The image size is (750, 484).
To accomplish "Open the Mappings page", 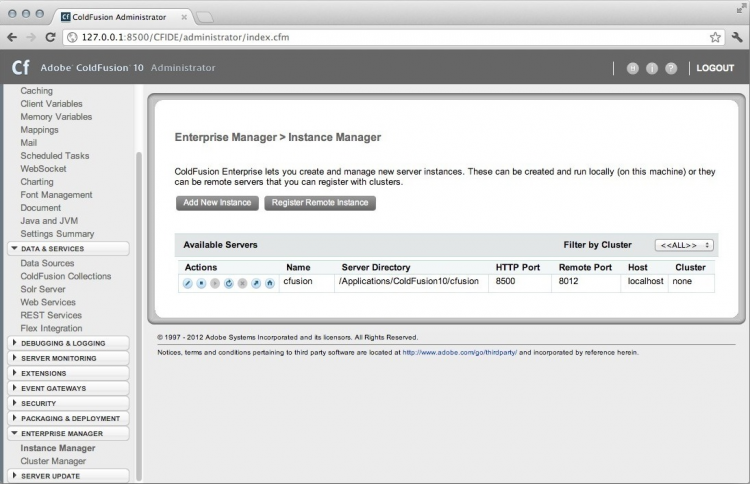I will [39, 130].
